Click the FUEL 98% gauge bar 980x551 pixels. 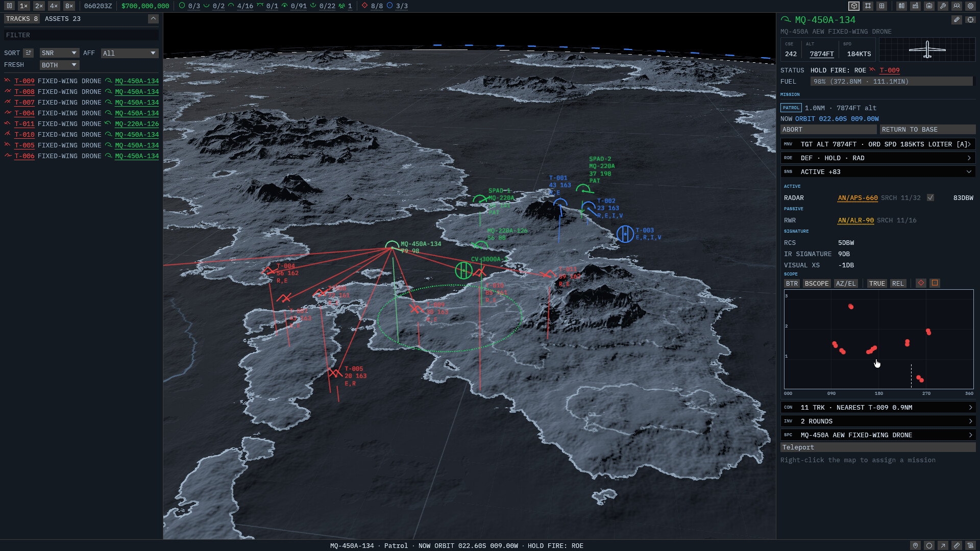click(x=891, y=82)
